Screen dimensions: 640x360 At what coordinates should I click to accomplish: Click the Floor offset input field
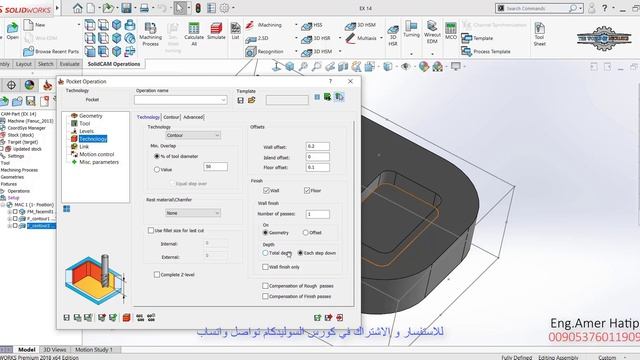coord(318,167)
